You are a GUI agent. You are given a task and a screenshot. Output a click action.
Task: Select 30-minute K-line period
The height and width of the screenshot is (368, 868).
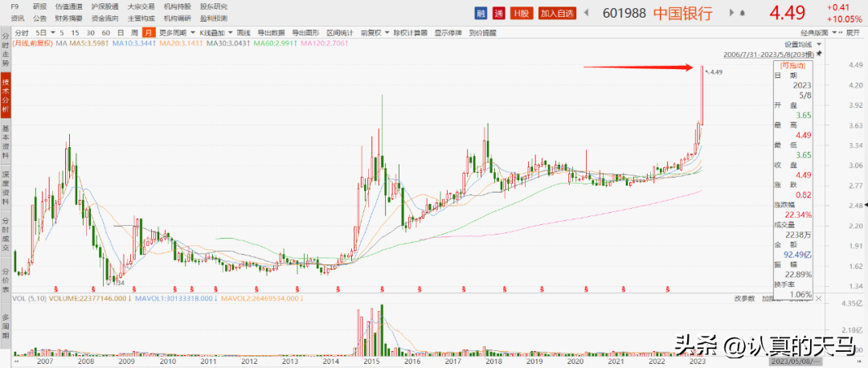91,33
